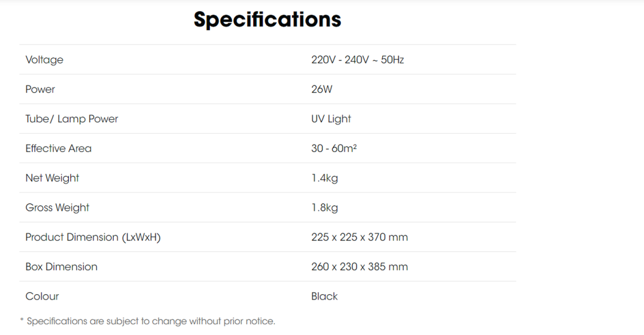This screenshot has width=644, height=335.
Task: Select the Colour row label
Action: [42, 296]
